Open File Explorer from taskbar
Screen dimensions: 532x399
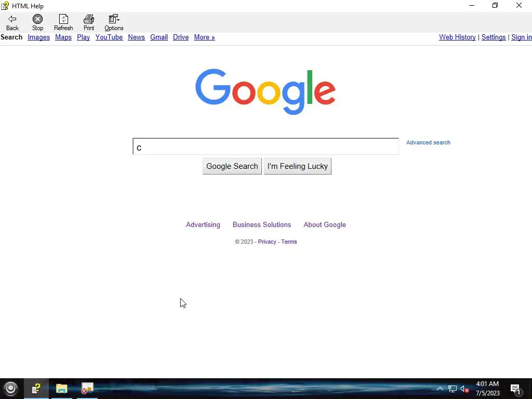point(62,389)
